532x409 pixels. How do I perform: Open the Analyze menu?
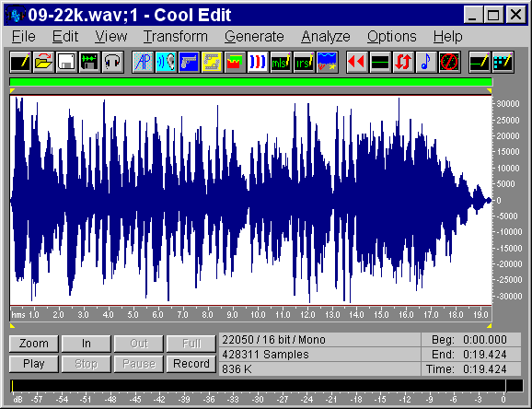[326, 36]
